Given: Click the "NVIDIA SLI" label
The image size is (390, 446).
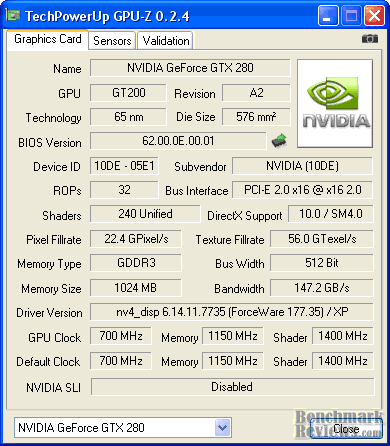Looking at the screenshot, I should point(53,388).
